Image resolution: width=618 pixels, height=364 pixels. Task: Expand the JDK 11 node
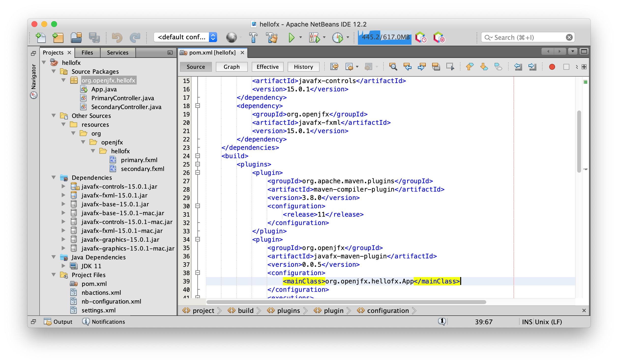tap(63, 266)
